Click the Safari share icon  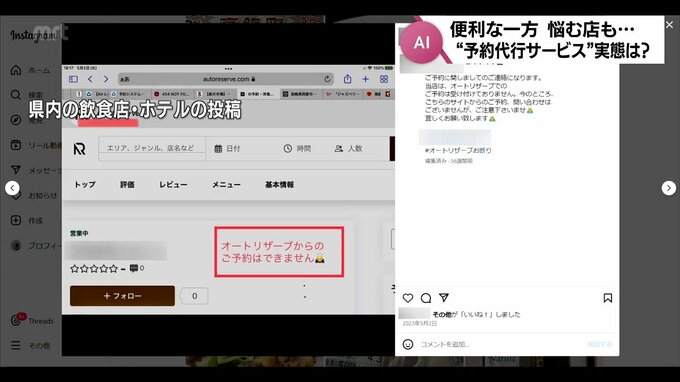pos(347,79)
